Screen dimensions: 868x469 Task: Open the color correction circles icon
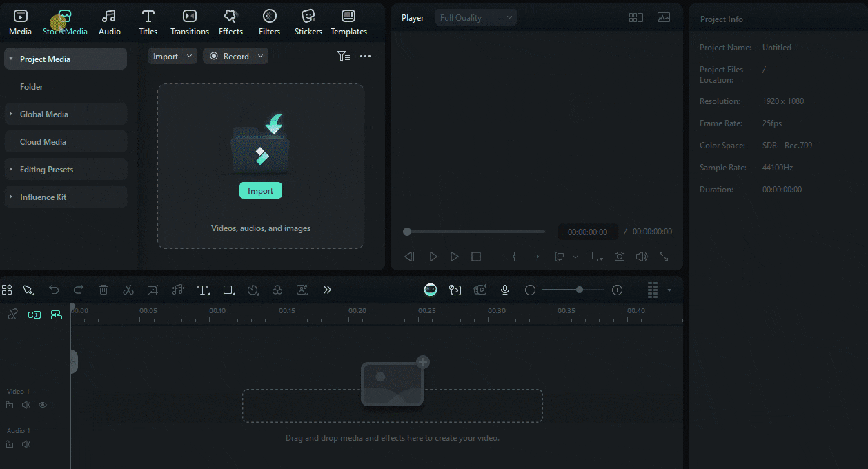[277, 290]
